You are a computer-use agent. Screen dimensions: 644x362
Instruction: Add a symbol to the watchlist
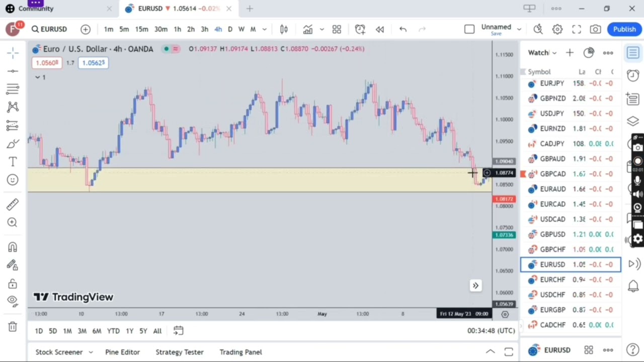(x=570, y=53)
